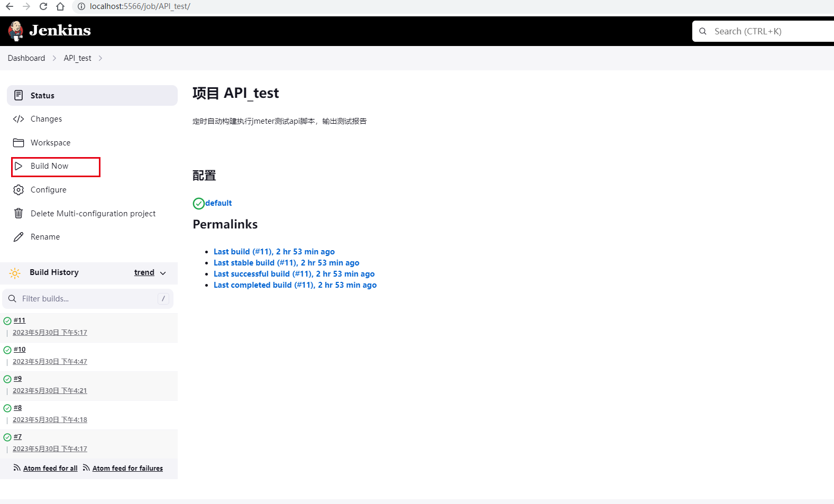The height and width of the screenshot is (504, 834).
Task: Click the browser home icon
Action: click(x=60, y=6)
